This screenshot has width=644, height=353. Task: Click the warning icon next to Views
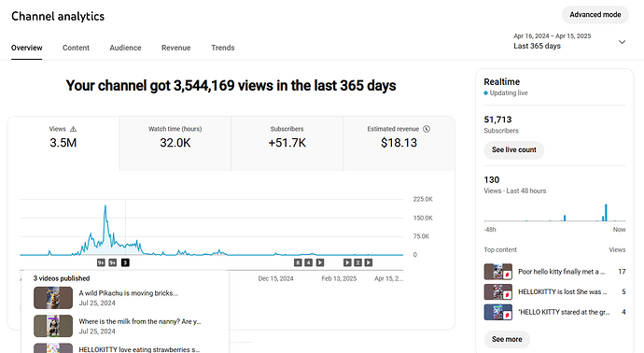[x=73, y=129]
